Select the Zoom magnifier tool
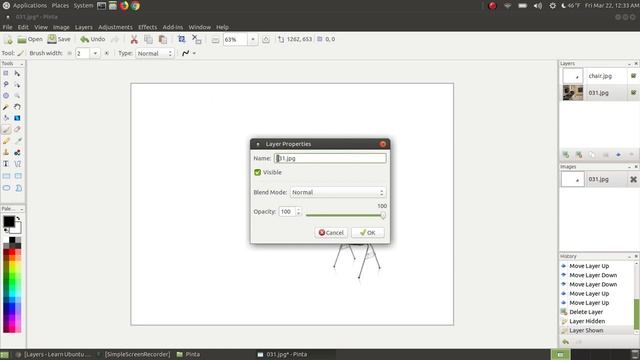This screenshot has width=640, height=360. coord(17,96)
